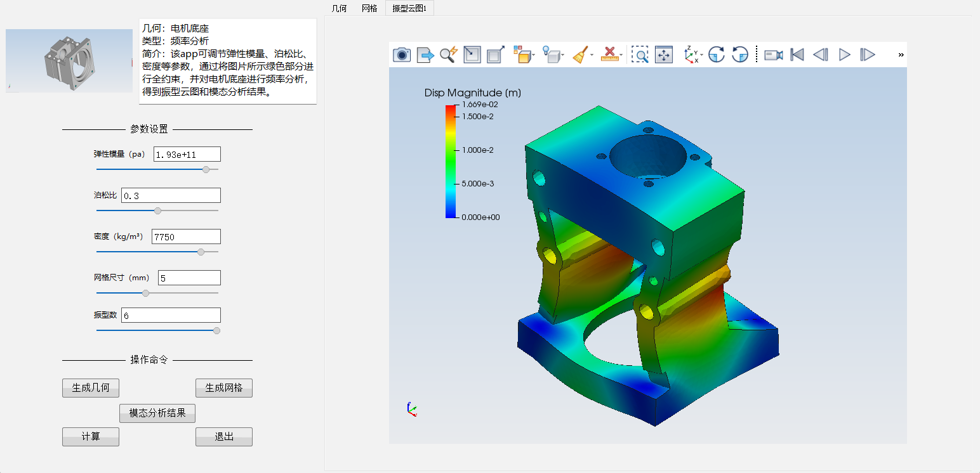Click the '类型: 频率分析' description line
This screenshot has height=473, width=980.
(x=175, y=41)
